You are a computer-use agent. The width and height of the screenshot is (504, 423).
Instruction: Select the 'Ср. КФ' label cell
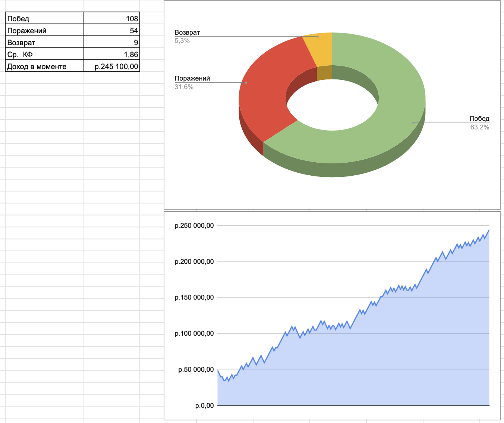point(44,54)
